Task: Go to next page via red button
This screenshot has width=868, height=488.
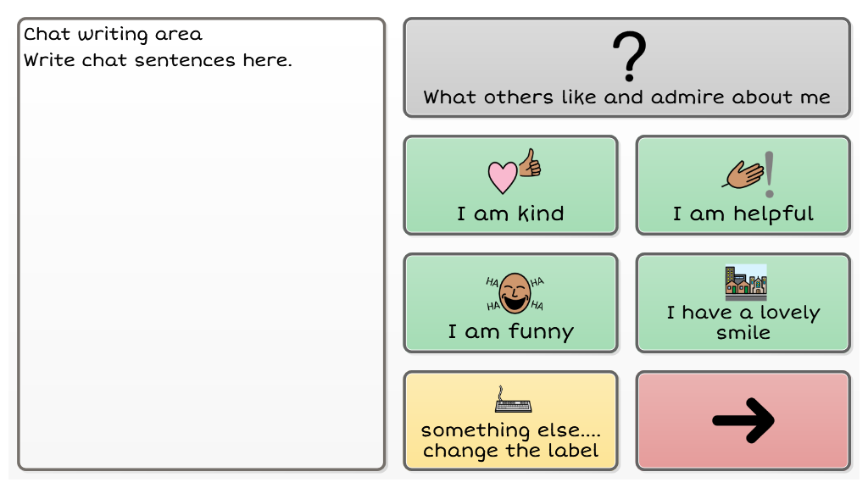Action: coord(743,419)
